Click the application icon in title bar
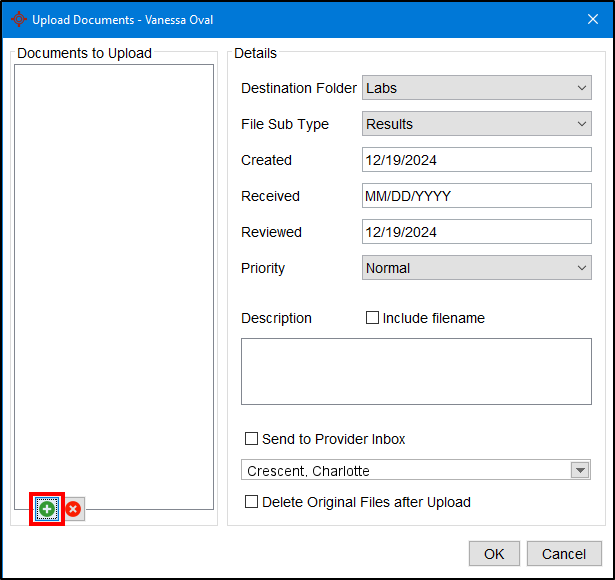 (17, 19)
